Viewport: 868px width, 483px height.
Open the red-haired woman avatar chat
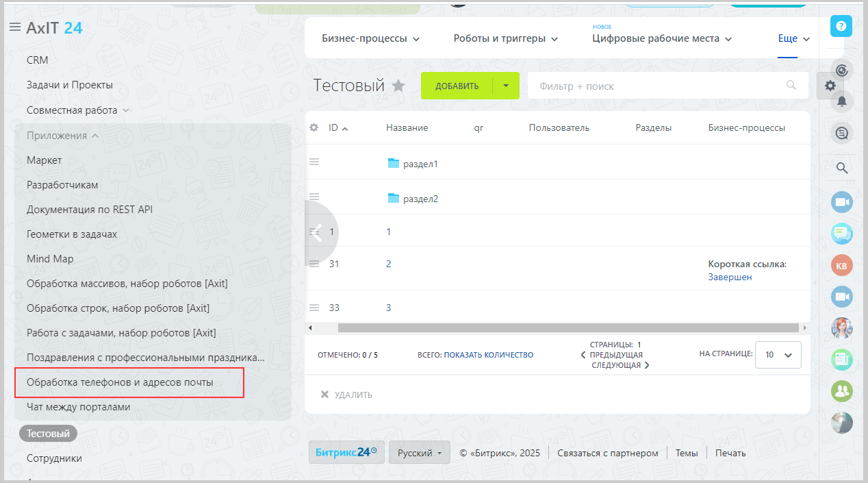pos(842,328)
